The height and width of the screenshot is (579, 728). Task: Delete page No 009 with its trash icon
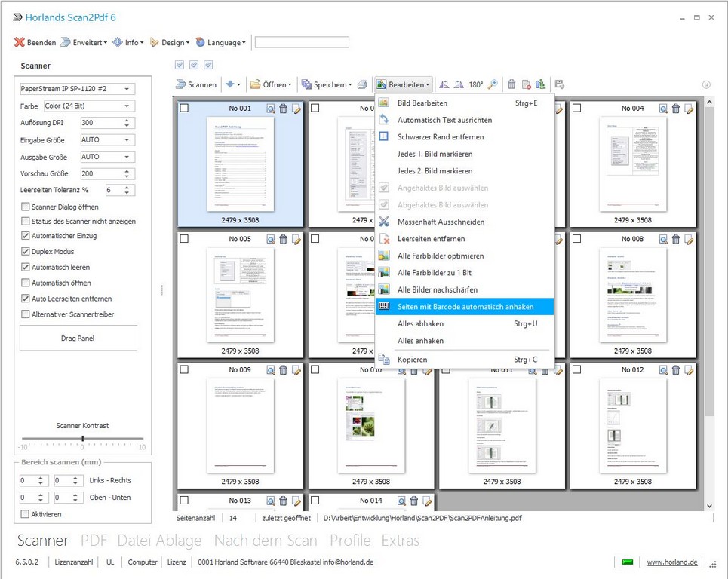(x=283, y=370)
